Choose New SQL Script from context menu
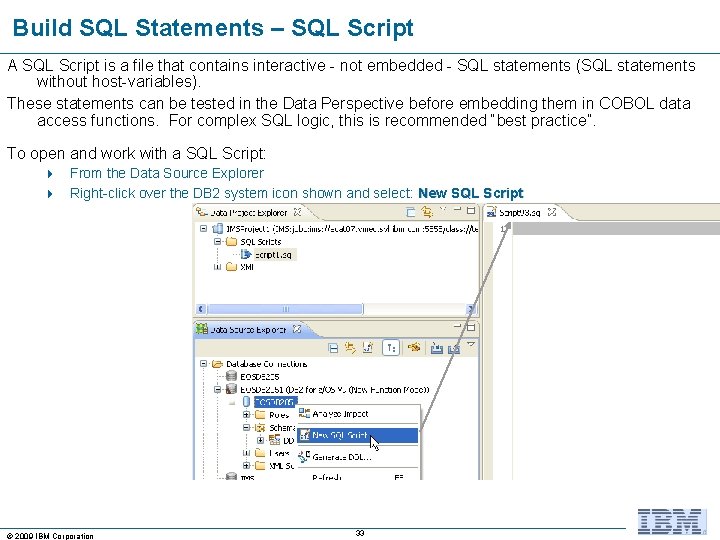The width and height of the screenshot is (720, 540). pyautogui.click(x=358, y=435)
